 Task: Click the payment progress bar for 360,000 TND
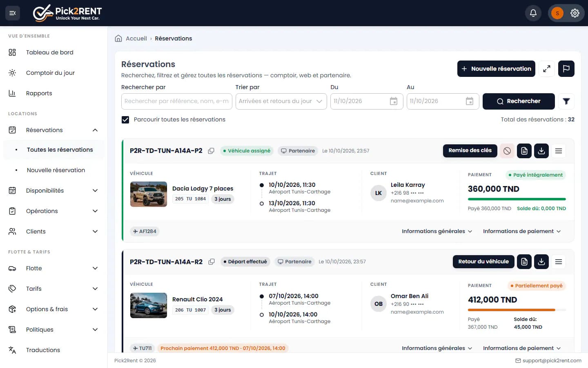(x=517, y=199)
